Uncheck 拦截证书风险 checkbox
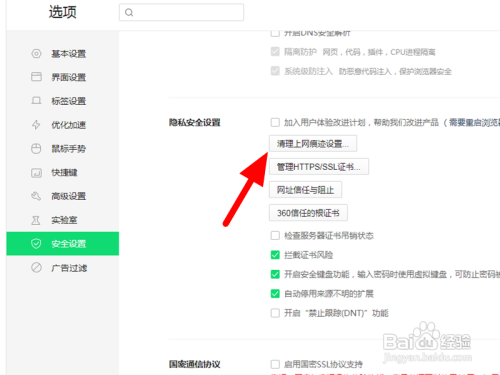The height and width of the screenshot is (375, 500). [275, 255]
